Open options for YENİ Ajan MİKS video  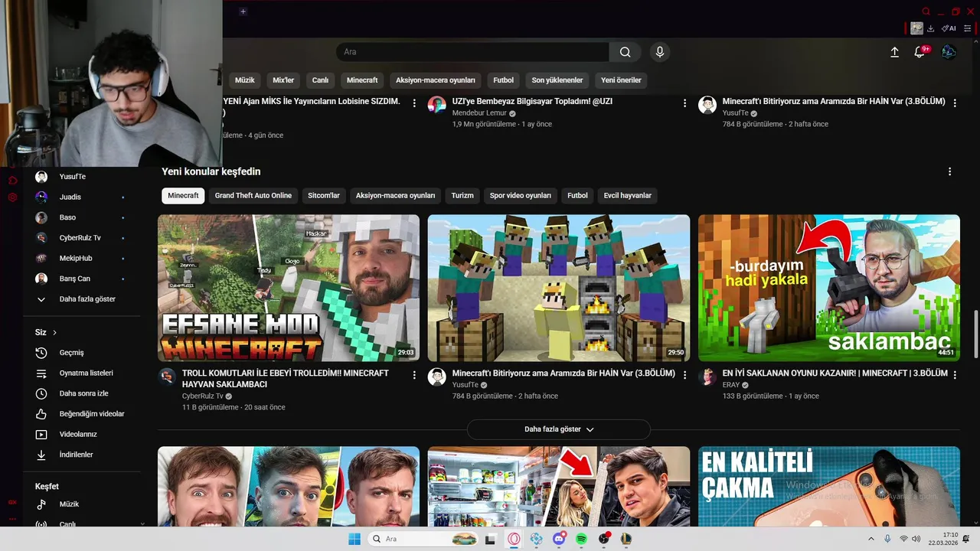pyautogui.click(x=414, y=103)
